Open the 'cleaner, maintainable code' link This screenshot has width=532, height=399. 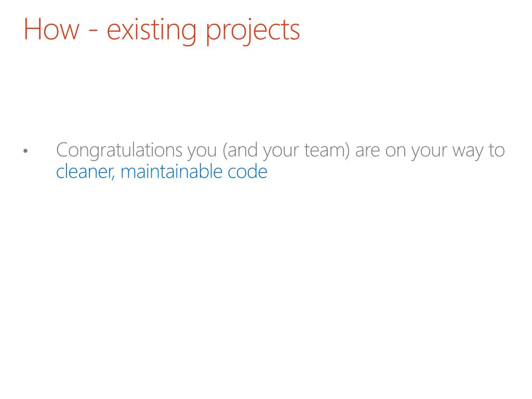pos(162,171)
